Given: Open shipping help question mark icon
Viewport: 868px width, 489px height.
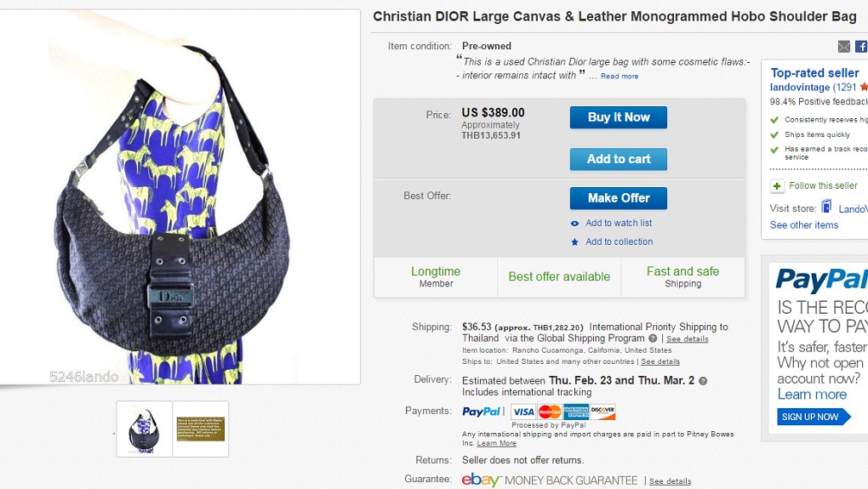Looking at the screenshot, I should [653, 338].
